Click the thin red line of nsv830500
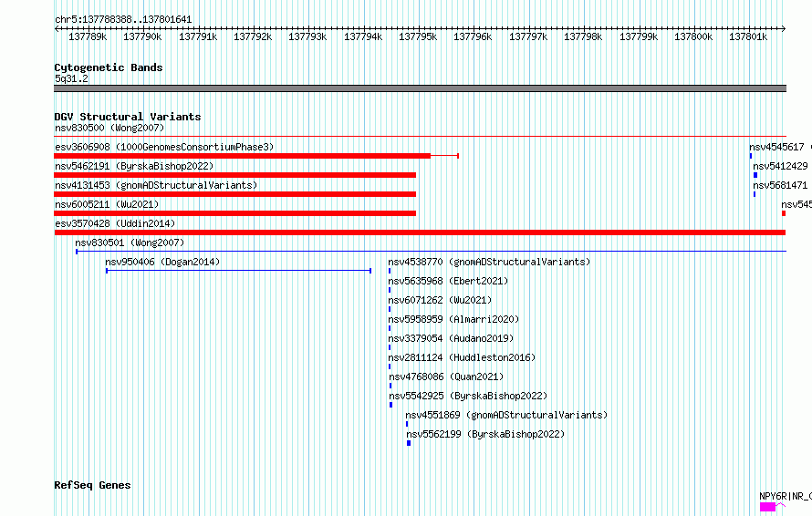Viewport: 812px width, 516px height. (420, 137)
